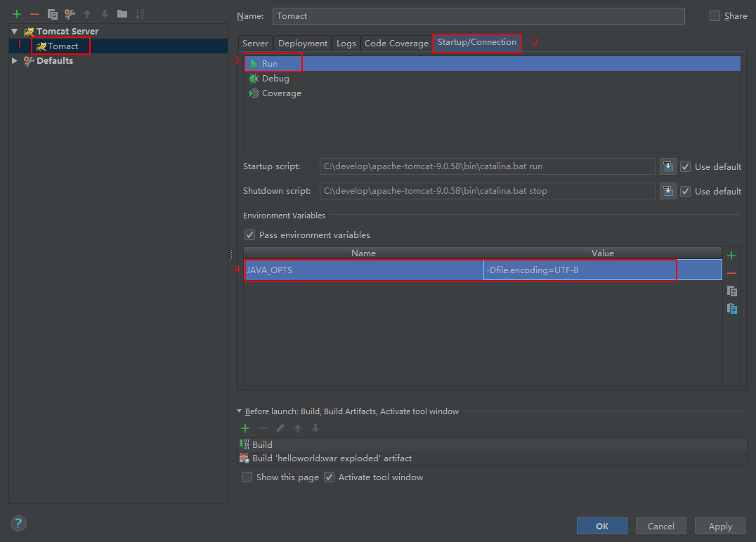
Task: Create new folder icon in left toolbar
Action: pos(122,14)
